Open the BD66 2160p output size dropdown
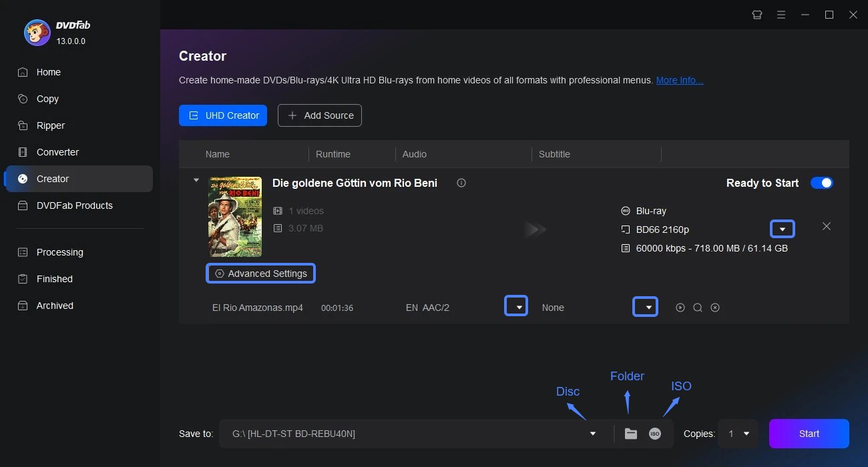Image resolution: width=868 pixels, height=467 pixels. [x=782, y=228]
